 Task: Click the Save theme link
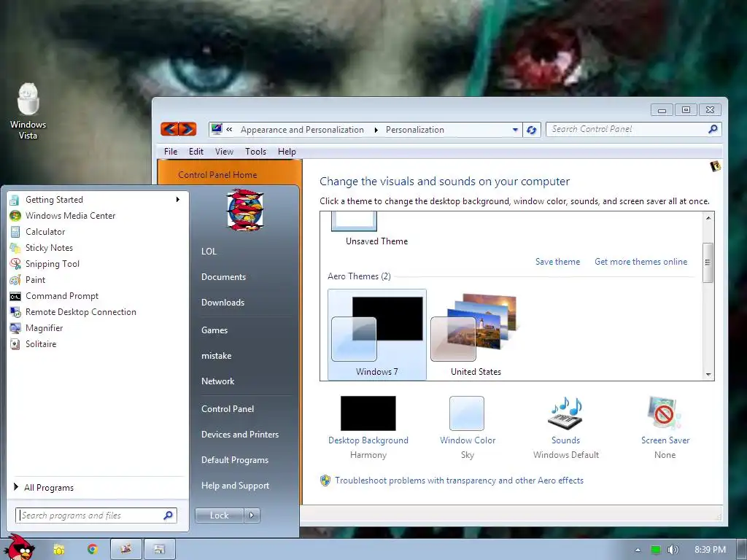(557, 262)
